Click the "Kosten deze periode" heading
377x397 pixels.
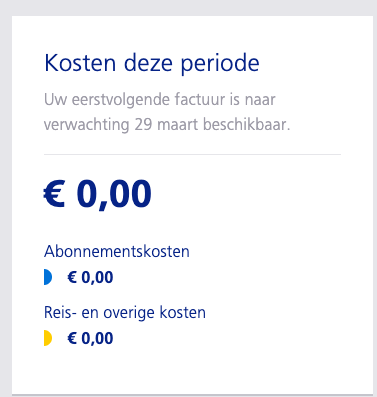pos(152,63)
